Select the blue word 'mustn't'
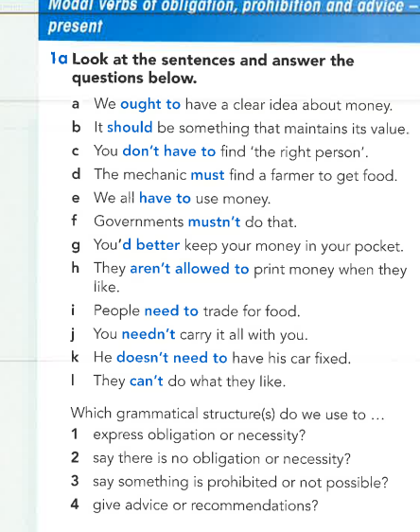Viewport: 420px width, 532px height. click(214, 222)
